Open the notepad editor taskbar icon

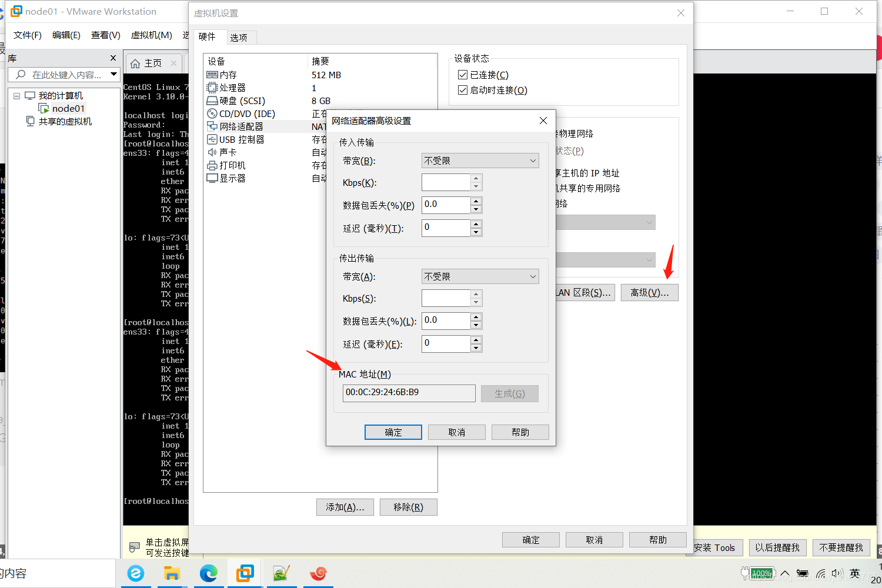pyautogui.click(x=282, y=573)
